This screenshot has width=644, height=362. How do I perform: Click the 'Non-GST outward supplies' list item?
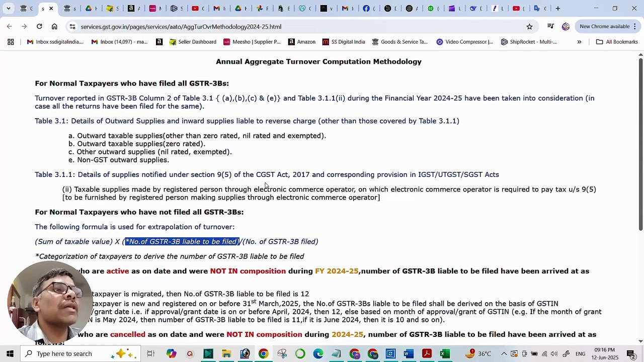123,160
